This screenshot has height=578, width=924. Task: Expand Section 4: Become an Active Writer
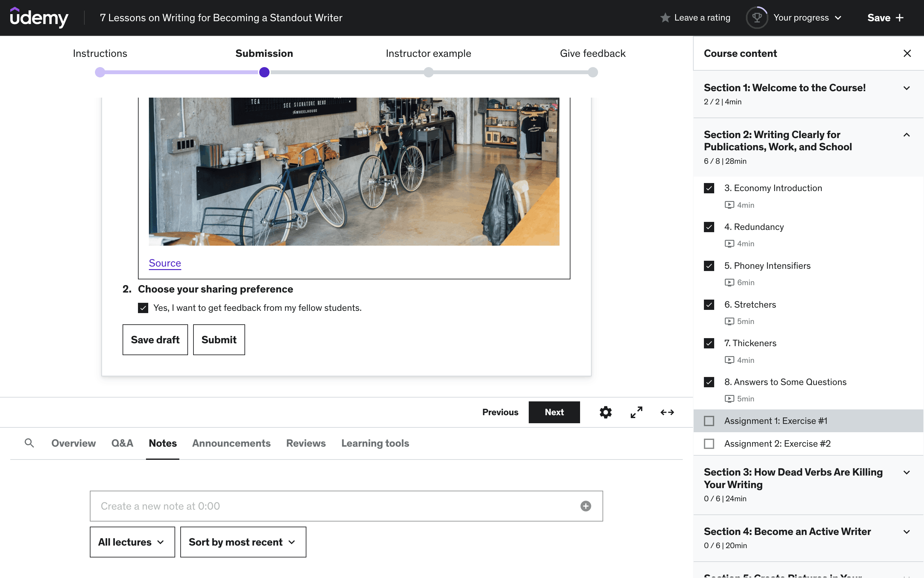(x=808, y=538)
